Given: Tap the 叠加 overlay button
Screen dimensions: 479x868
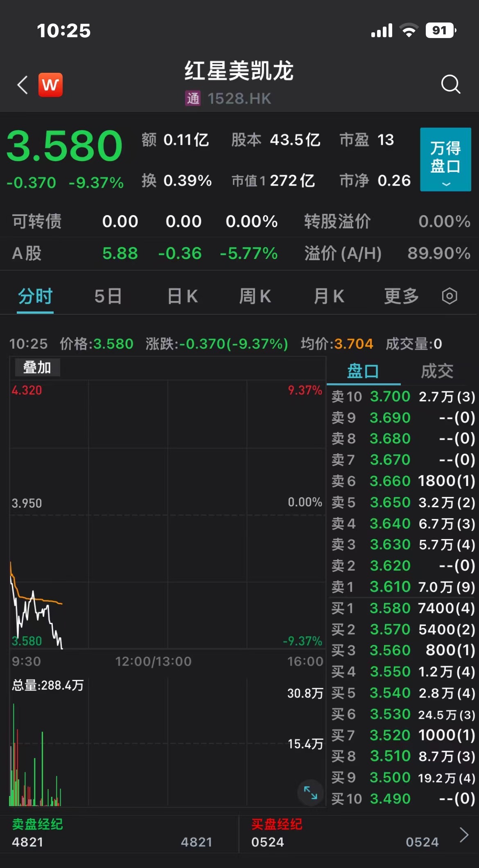Looking at the screenshot, I should pos(37,367).
